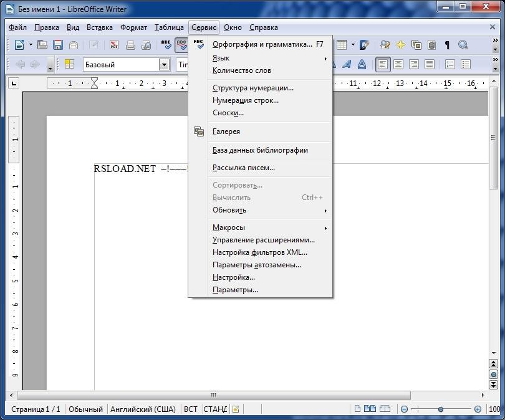Send the document as e-mail
The width and height of the screenshot is (505, 420).
click(x=74, y=45)
